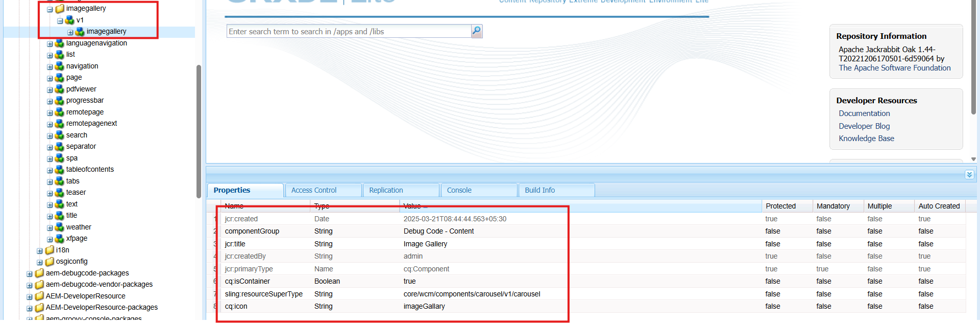Viewport: 980px width, 323px height.
Task: Click the teaser component node icon
Action: click(60, 192)
